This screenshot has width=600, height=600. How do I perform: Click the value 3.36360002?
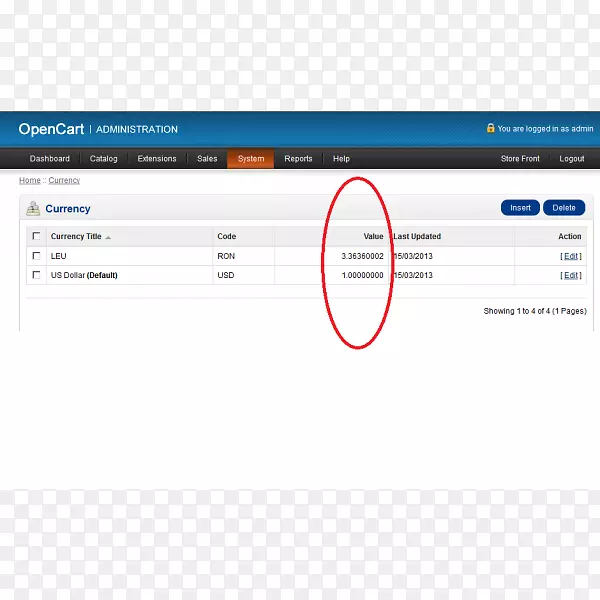362,256
